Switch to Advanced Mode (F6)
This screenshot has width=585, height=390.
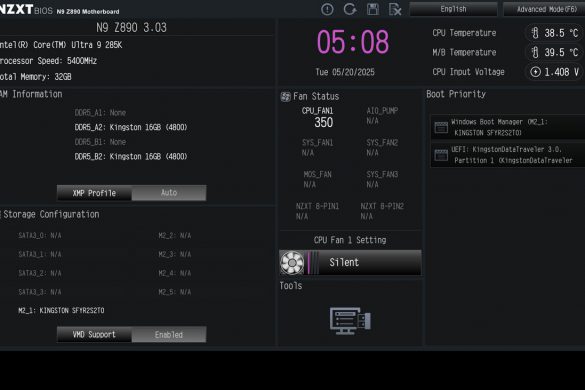544,9
